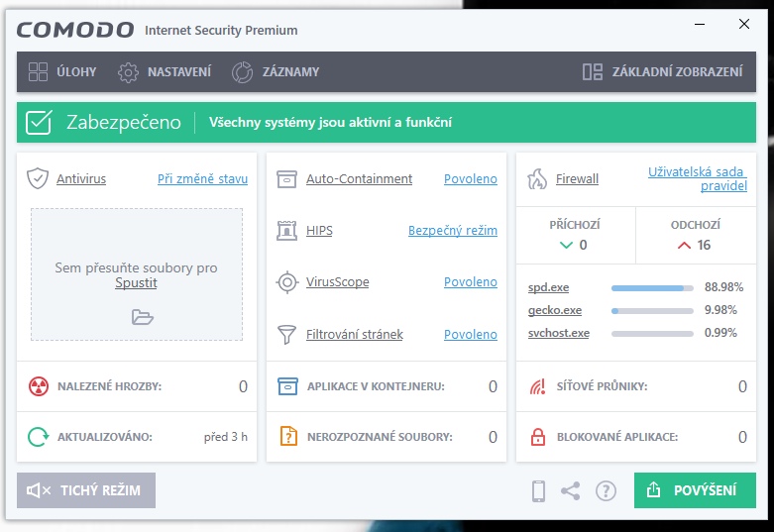Open the Úlohy menu

point(61,71)
